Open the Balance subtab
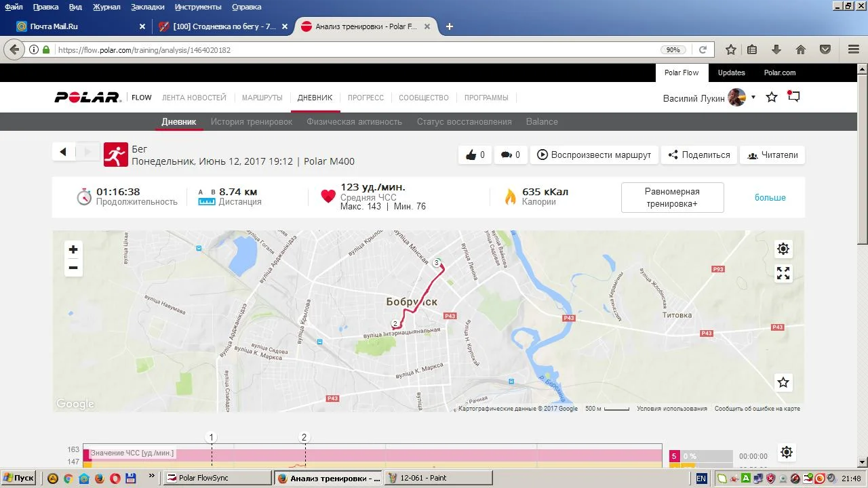Screen dimensions: 868x488 click(x=542, y=122)
